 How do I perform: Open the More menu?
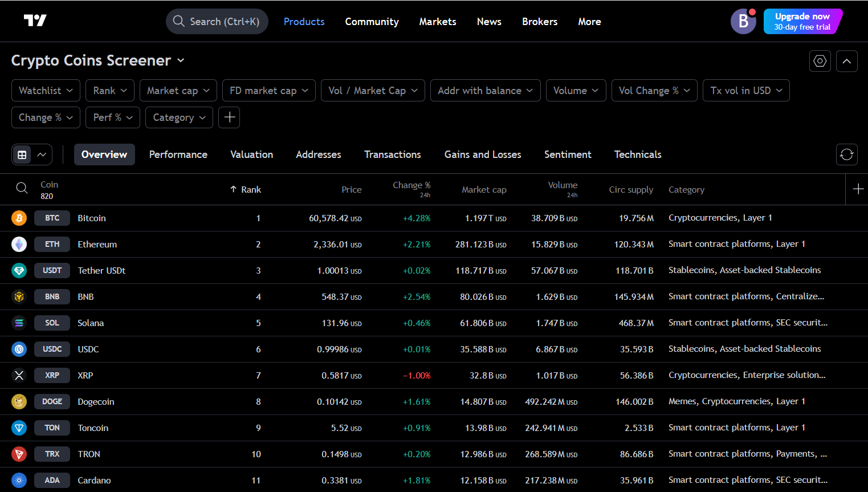589,22
